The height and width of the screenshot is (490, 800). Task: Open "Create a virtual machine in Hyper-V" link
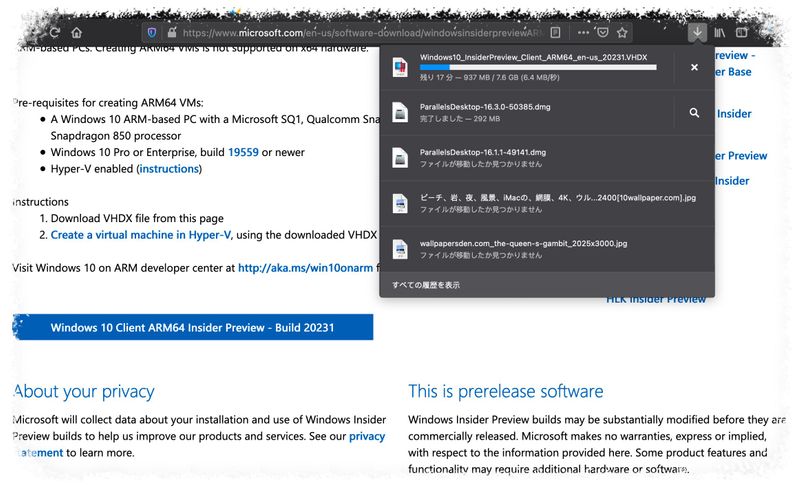141,235
